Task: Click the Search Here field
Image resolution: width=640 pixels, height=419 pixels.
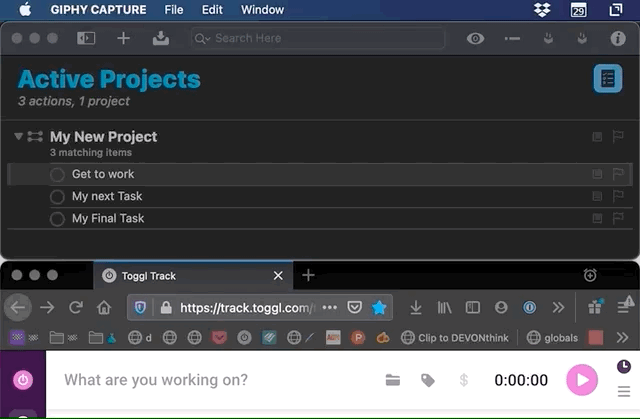Action: 318,38
